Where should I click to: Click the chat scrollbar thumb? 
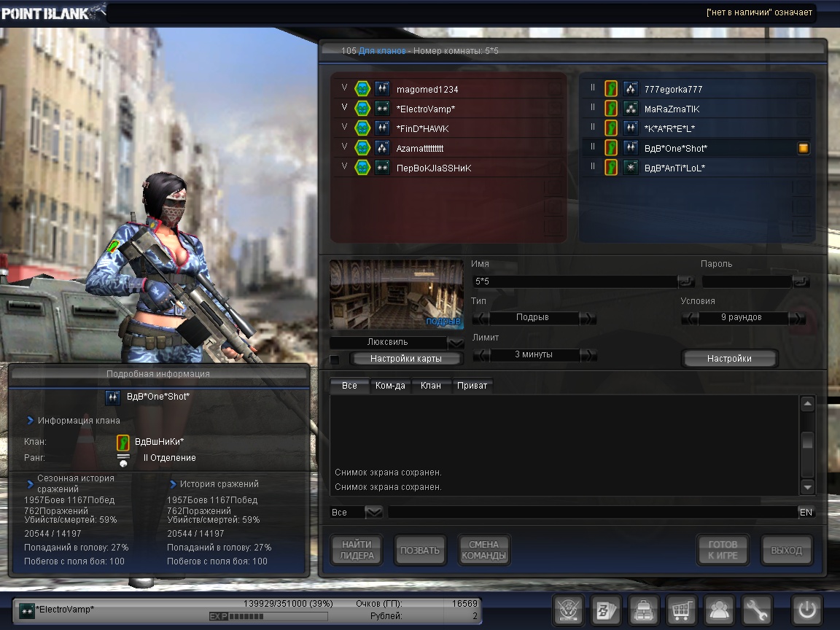point(807,441)
